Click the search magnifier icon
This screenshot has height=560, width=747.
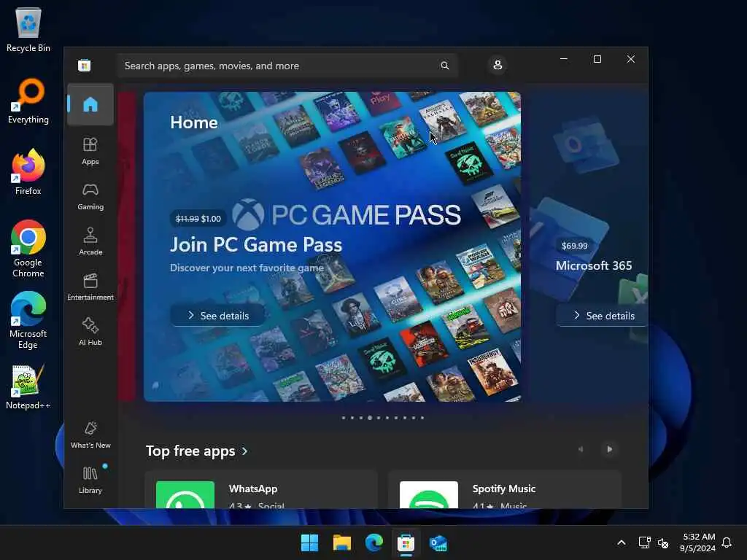tap(444, 66)
